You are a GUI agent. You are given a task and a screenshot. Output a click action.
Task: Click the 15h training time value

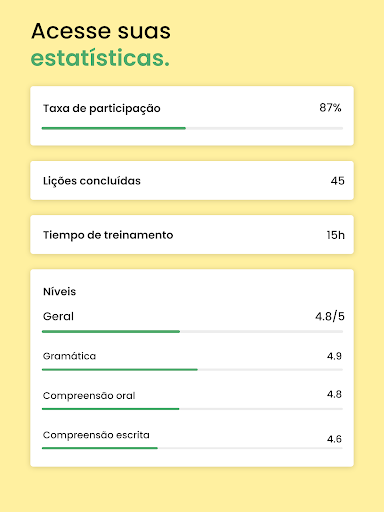(335, 235)
